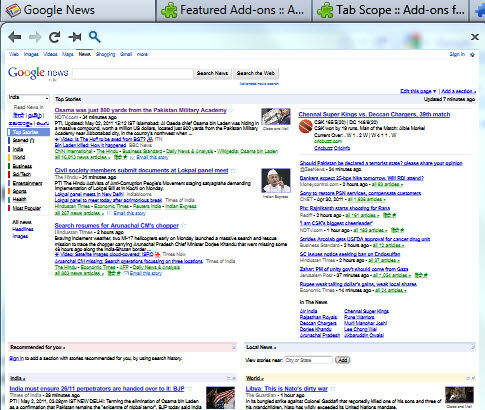Expand the Recommended for you section

[37, 347]
